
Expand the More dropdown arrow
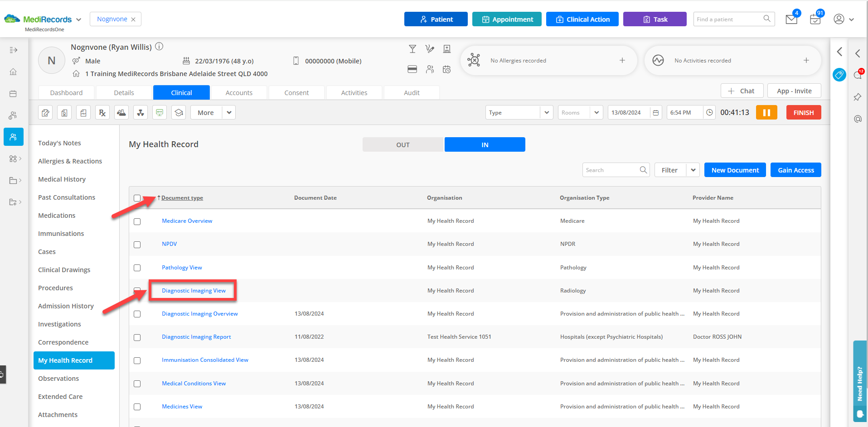(x=229, y=113)
